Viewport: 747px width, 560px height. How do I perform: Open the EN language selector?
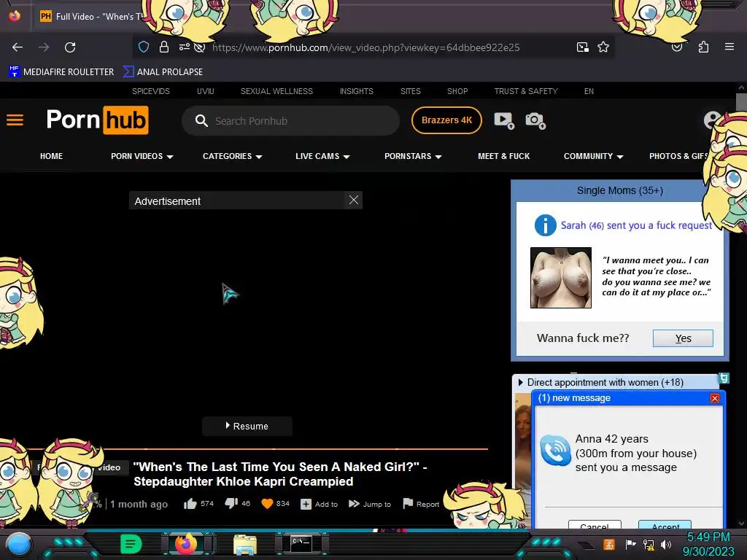tap(589, 91)
